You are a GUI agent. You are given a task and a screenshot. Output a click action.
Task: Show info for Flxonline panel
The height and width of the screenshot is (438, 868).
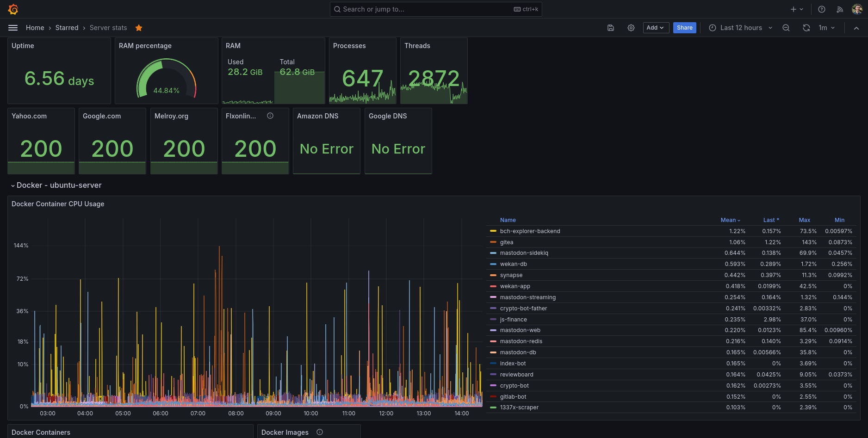point(270,116)
